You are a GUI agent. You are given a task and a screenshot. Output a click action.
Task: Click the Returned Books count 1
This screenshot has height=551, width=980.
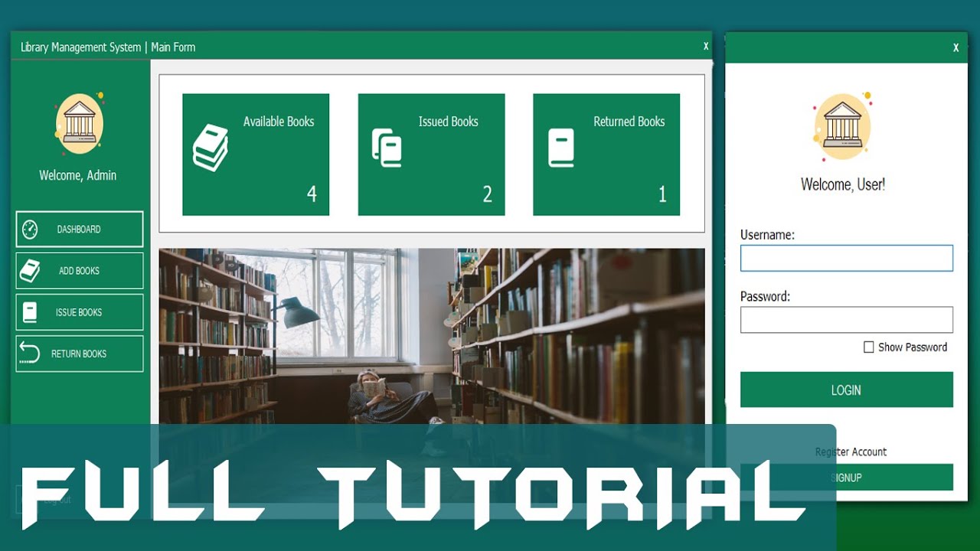[662, 194]
